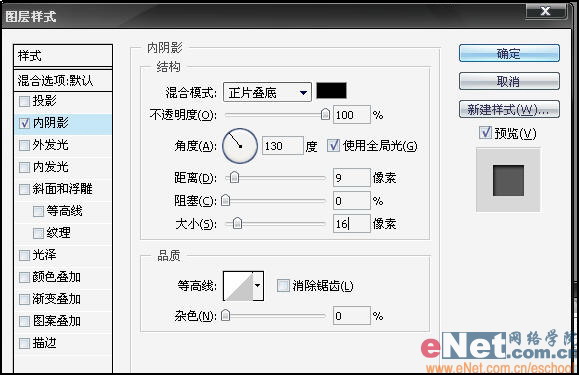This screenshot has height=375, width=579.
Task: Click the black shadow color swatch
Action: [x=331, y=91]
